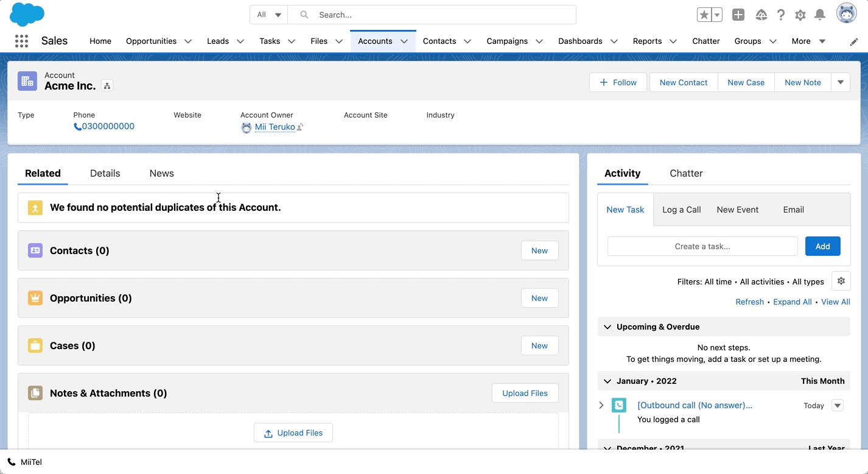Open the Help question mark icon
Screen dimensions: 868x474
pos(781,15)
